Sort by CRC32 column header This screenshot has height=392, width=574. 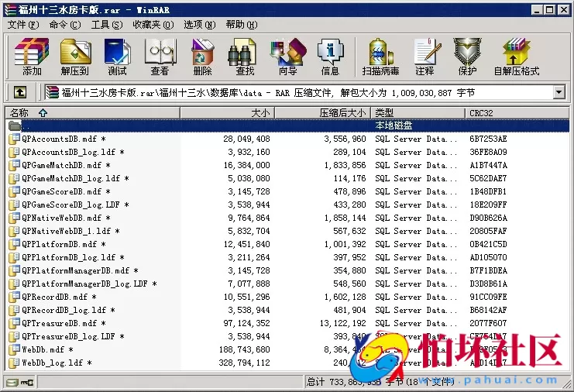[517, 113]
